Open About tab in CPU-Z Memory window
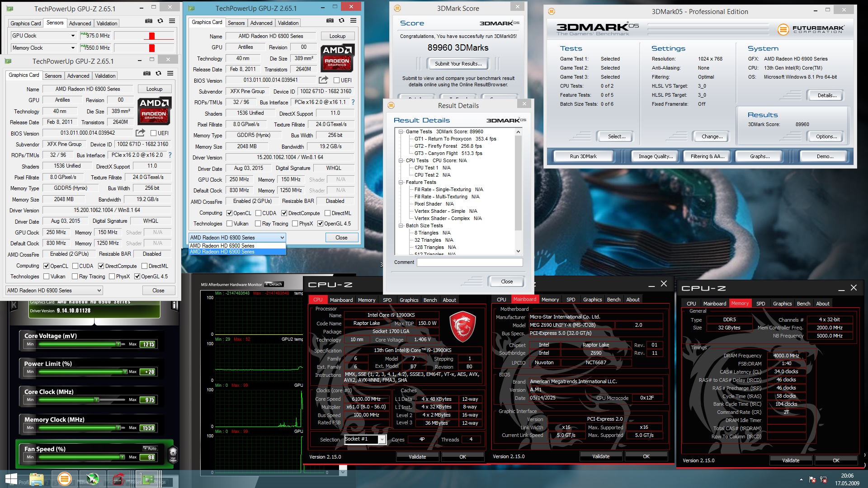Image resolution: width=868 pixels, height=488 pixels. click(x=822, y=304)
